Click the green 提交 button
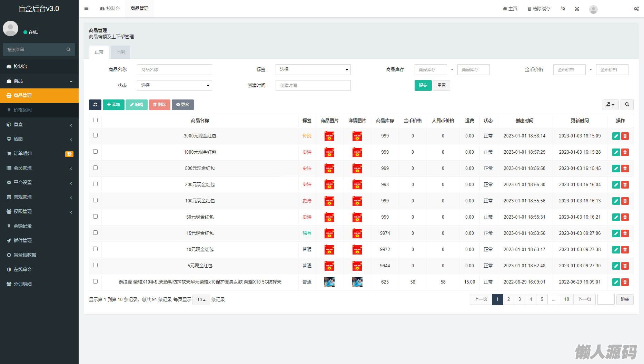Viewport: 644px width, 364px height. point(423,85)
